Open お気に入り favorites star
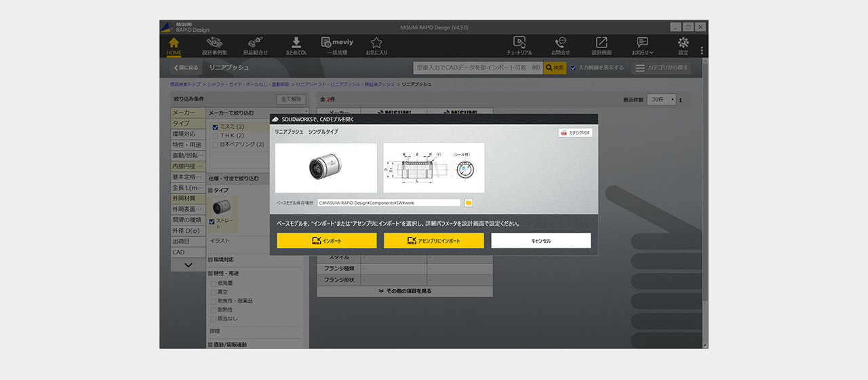This screenshot has height=380, width=868. point(376,45)
